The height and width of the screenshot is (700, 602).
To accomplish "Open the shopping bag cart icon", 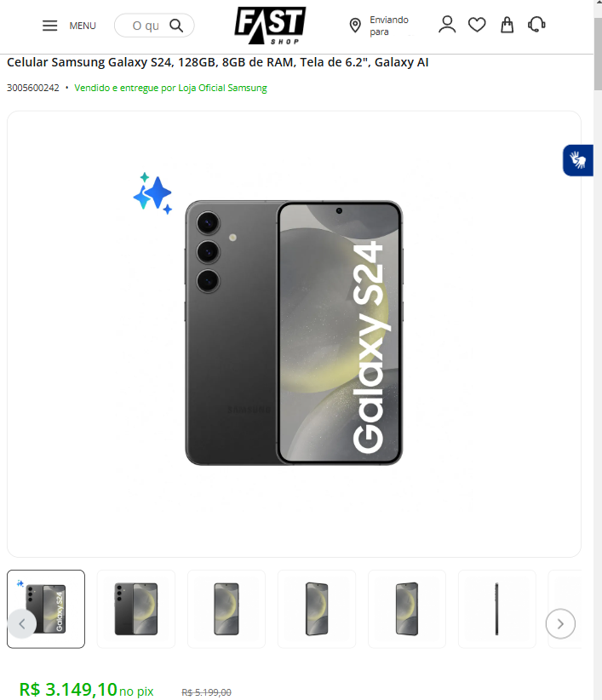I will [x=507, y=25].
